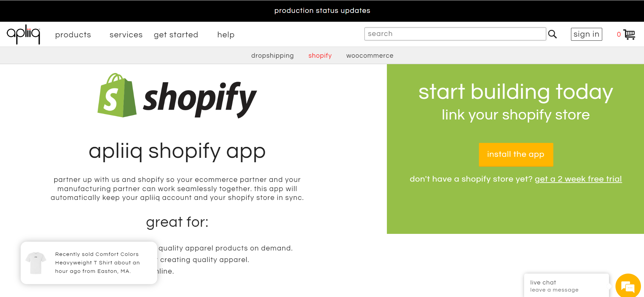Screen dimensions: 644x297
Task: Click the search magnifier icon
Action: 552,34
